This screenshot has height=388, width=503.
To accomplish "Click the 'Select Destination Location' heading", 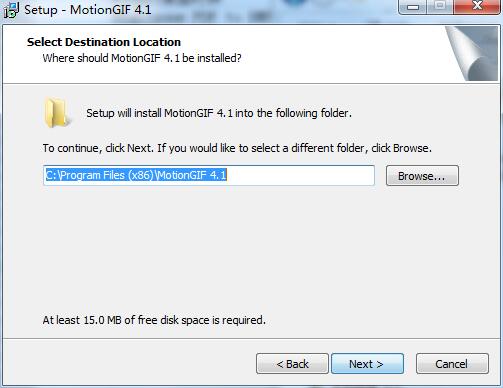I will 104,42.
